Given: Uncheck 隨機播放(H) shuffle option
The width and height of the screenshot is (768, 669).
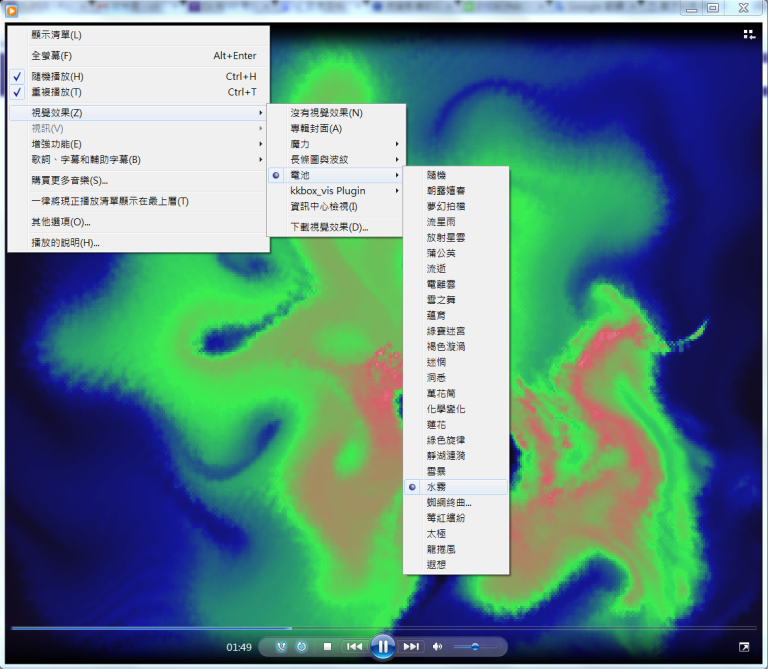Looking at the screenshot, I should pos(58,77).
